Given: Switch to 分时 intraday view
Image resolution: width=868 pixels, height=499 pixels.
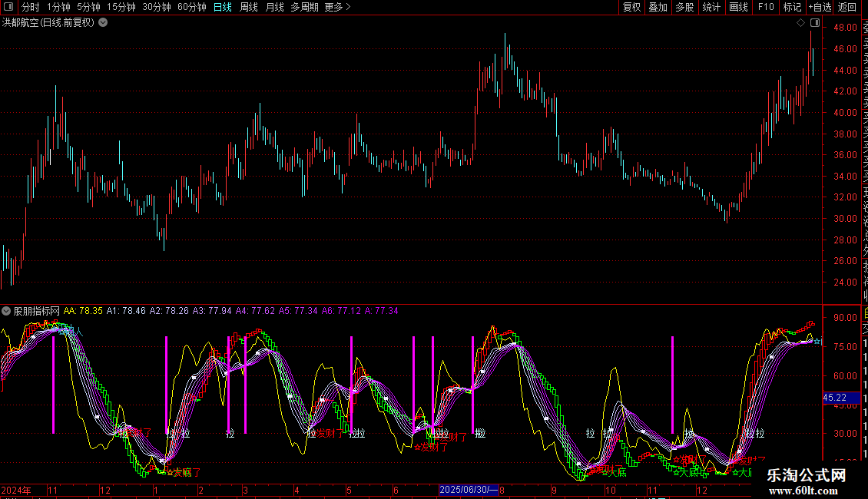Looking at the screenshot, I should point(31,7).
